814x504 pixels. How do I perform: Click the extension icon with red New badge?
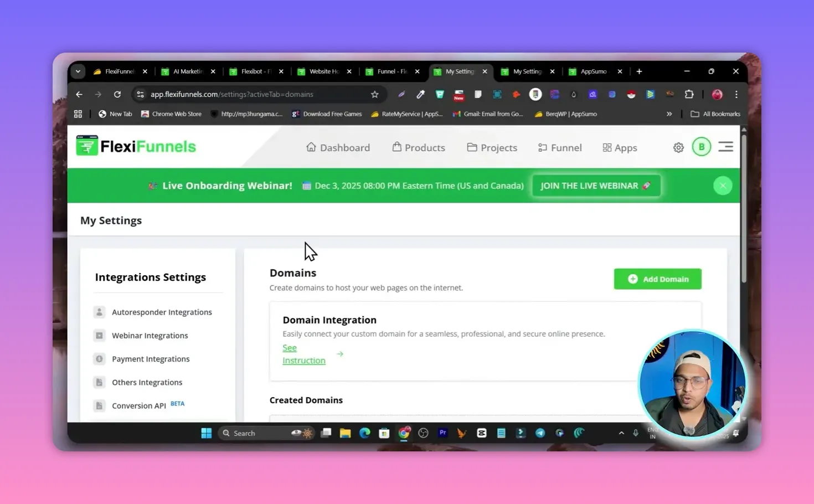click(x=458, y=95)
